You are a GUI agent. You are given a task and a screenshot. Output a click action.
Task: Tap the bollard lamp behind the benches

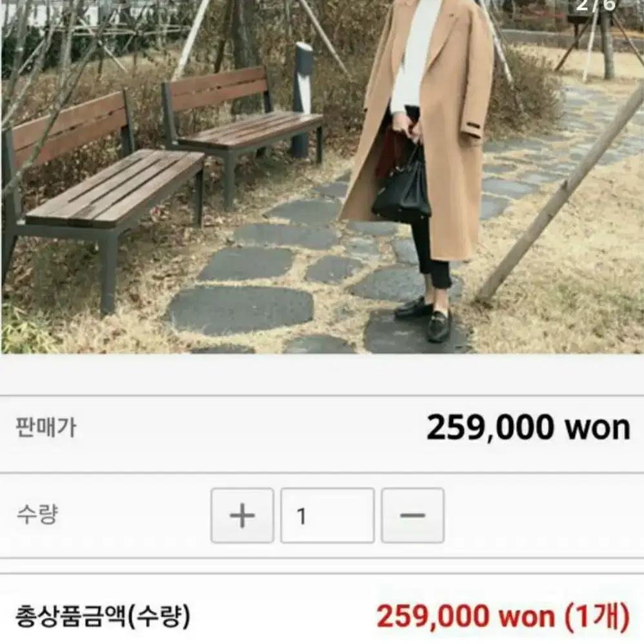point(303,100)
